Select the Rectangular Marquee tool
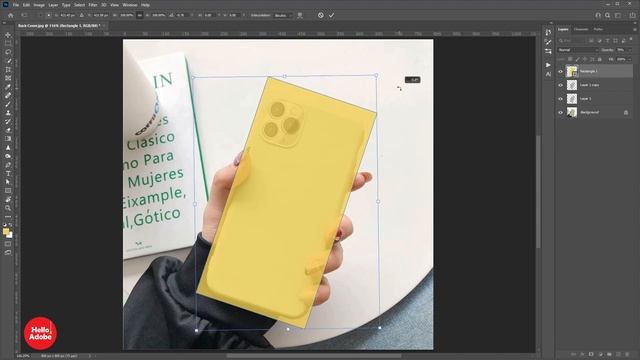The width and height of the screenshot is (640, 360). tap(8, 44)
